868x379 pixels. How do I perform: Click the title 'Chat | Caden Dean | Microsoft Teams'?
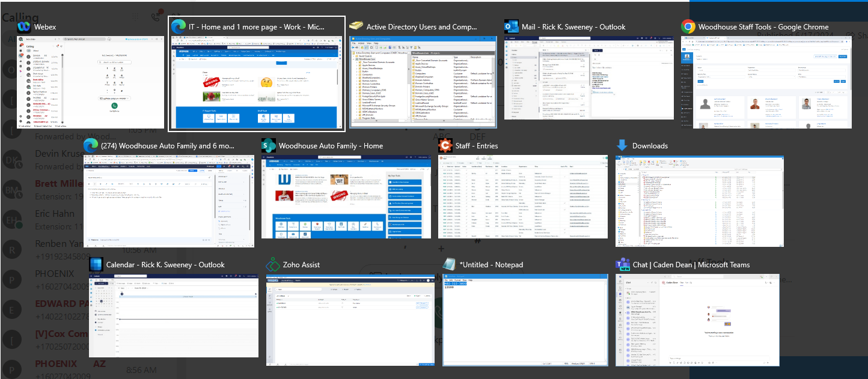click(x=691, y=265)
